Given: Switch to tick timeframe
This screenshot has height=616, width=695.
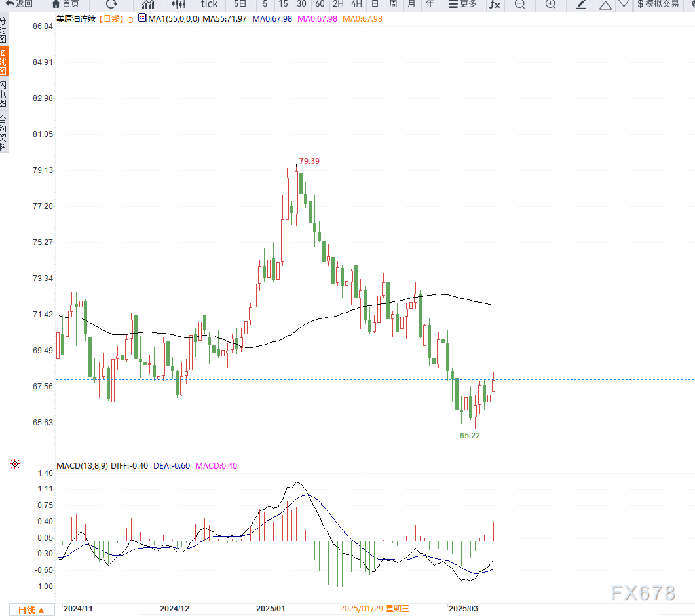Looking at the screenshot, I should point(209,4).
